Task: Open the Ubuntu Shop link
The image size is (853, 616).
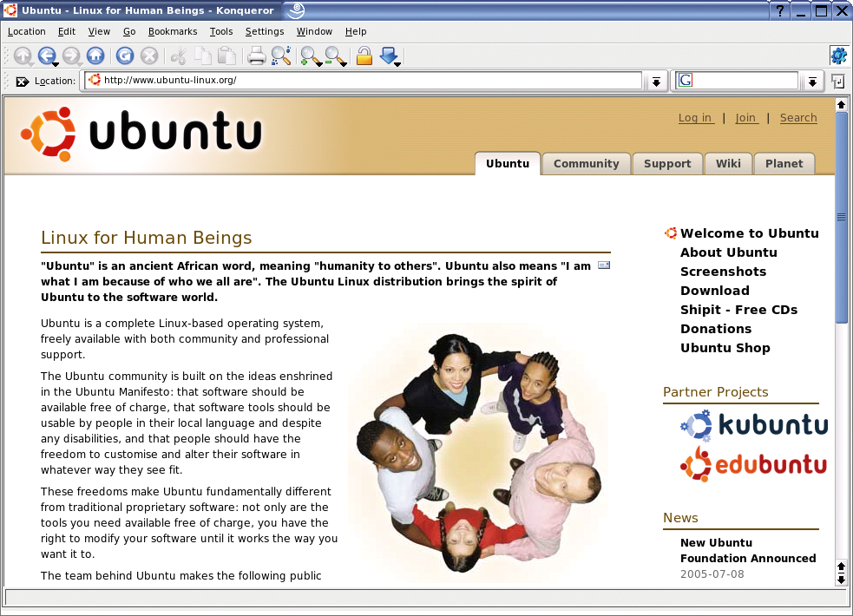Action: (725, 348)
